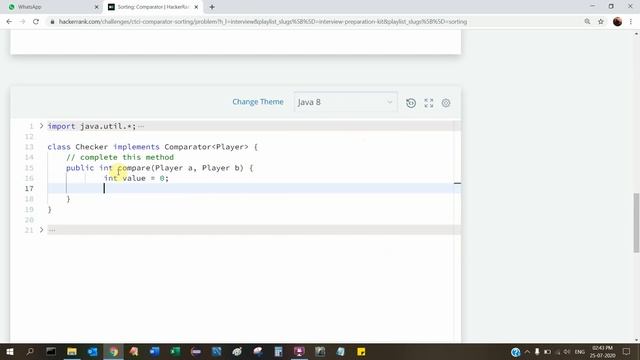Click 'compare(Player a, Player b)' on line 15

point(180,168)
